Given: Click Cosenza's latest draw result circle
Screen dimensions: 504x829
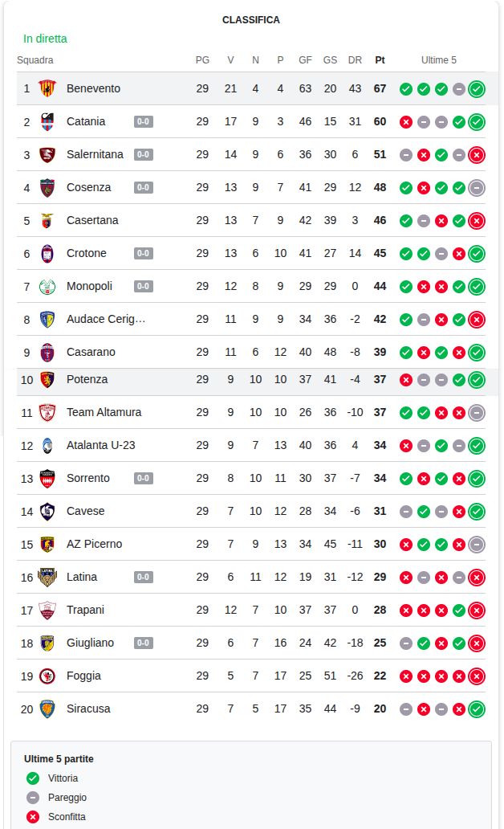Looking at the screenshot, I should [477, 187].
